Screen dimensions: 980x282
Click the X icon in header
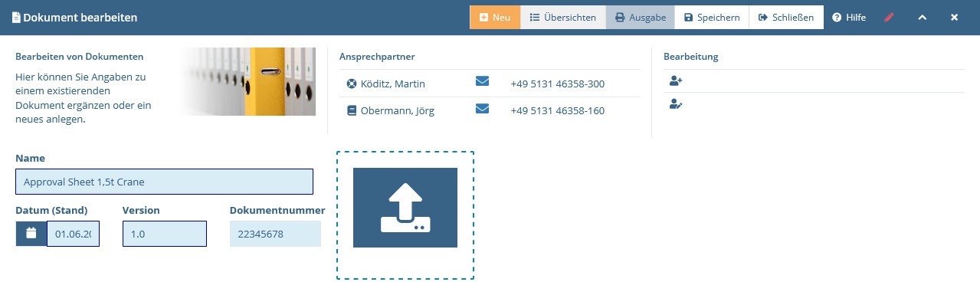point(955,17)
